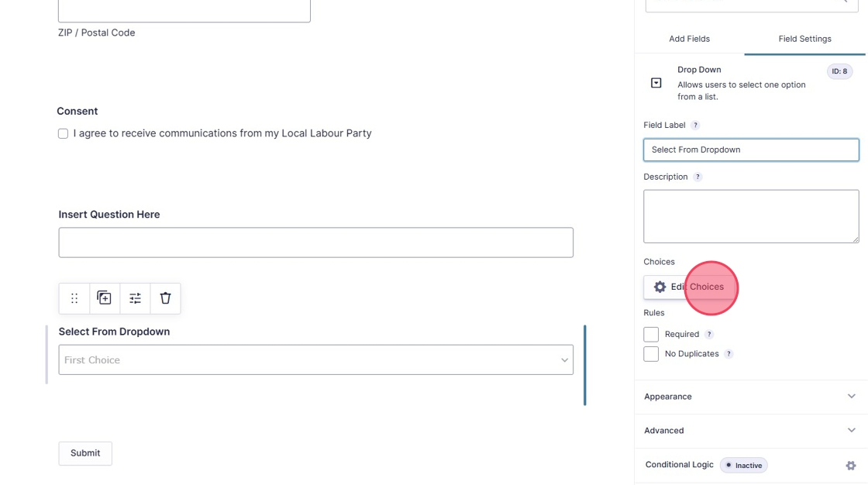This screenshot has height=485, width=868.
Task: Click the Insert Question Here text field
Action: coord(316,242)
